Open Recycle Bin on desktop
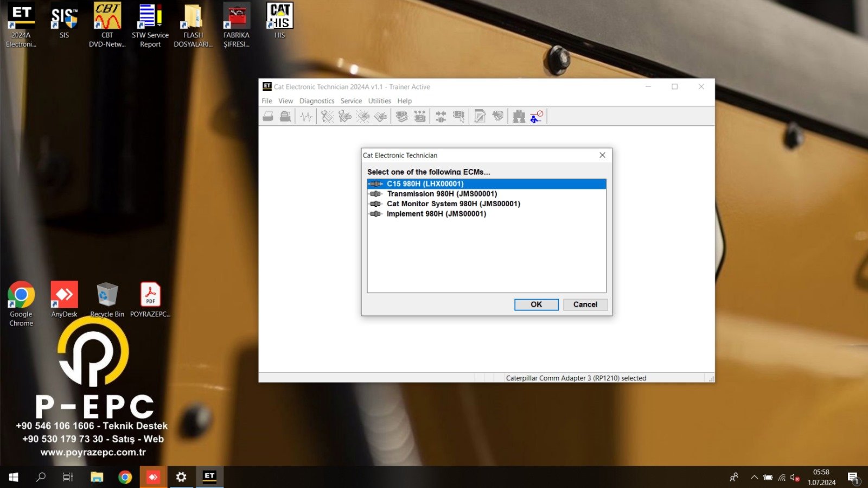This screenshot has width=868, height=488. coord(107,300)
